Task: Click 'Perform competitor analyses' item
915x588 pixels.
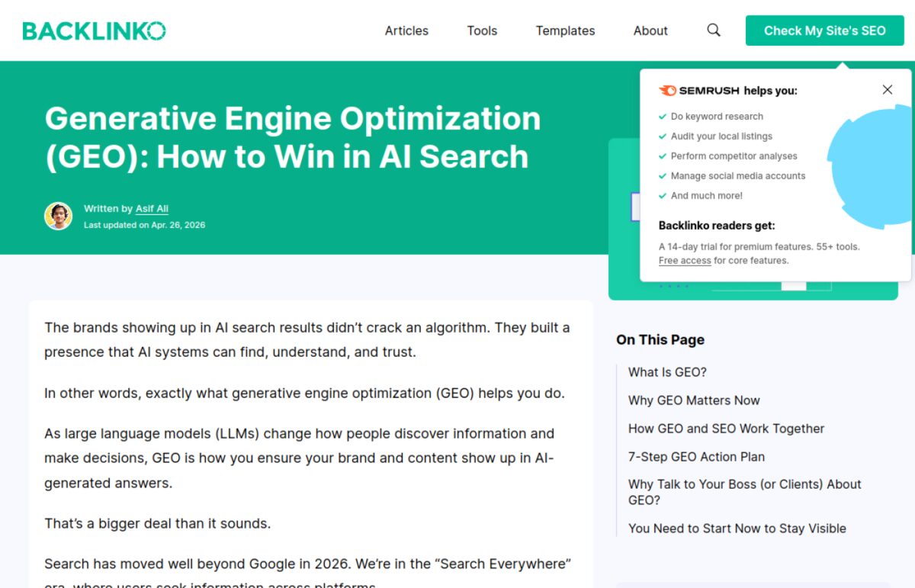Action: pyautogui.click(x=734, y=156)
